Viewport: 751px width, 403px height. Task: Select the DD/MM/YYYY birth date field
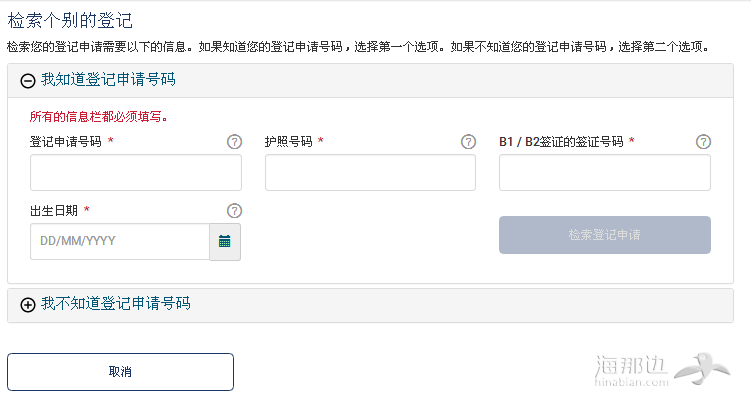120,242
